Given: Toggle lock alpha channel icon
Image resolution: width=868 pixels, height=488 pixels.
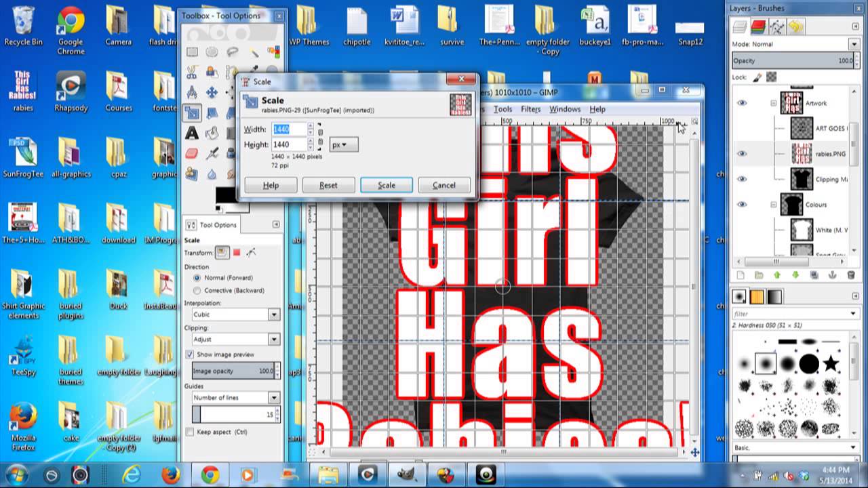Looking at the screenshot, I should pyautogui.click(x=771, y=77).
